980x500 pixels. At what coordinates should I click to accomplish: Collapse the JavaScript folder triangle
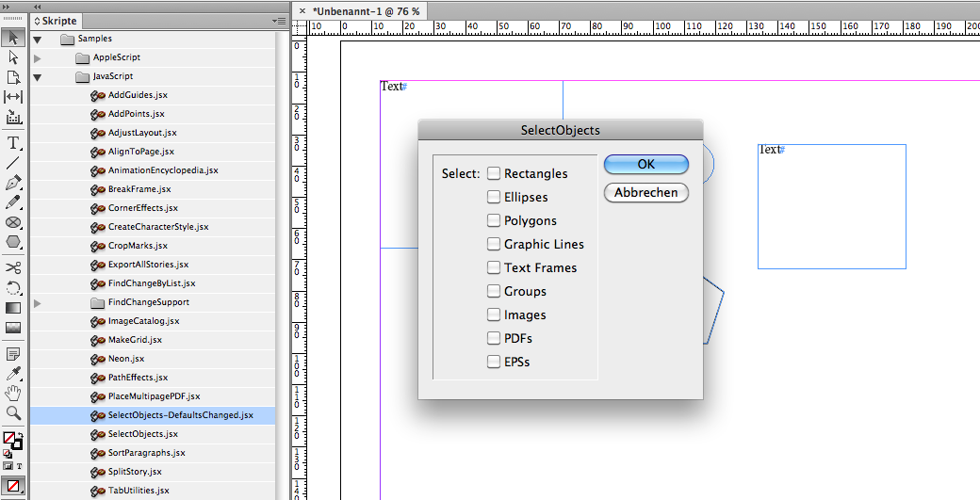coord(38,77)
